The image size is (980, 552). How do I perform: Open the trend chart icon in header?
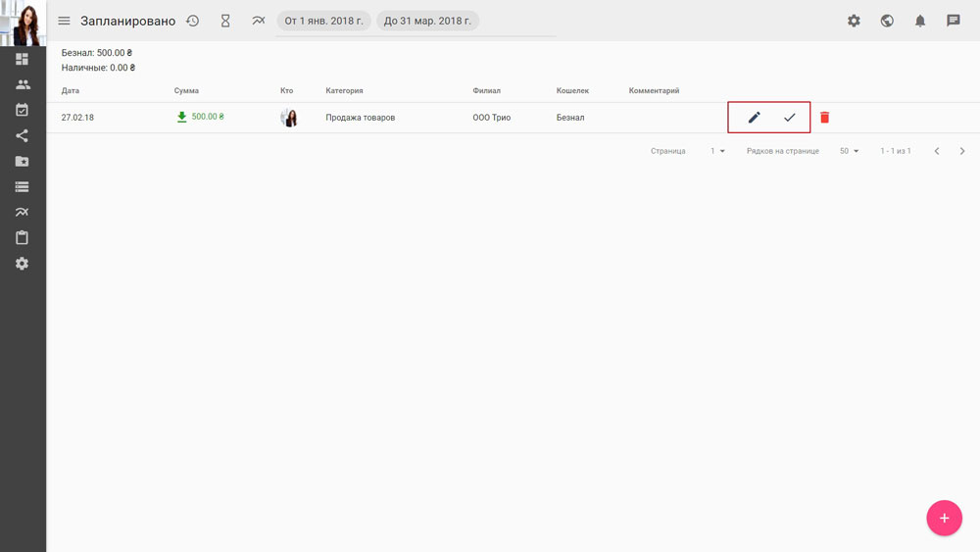[258, 21]
